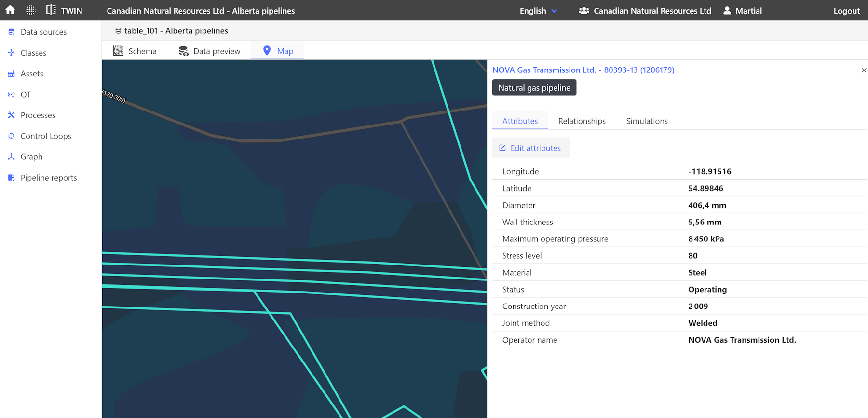Viewport: 868px width, 418px height.
Task: Click the Stress level value 80
Action: (x=692, y=256)
